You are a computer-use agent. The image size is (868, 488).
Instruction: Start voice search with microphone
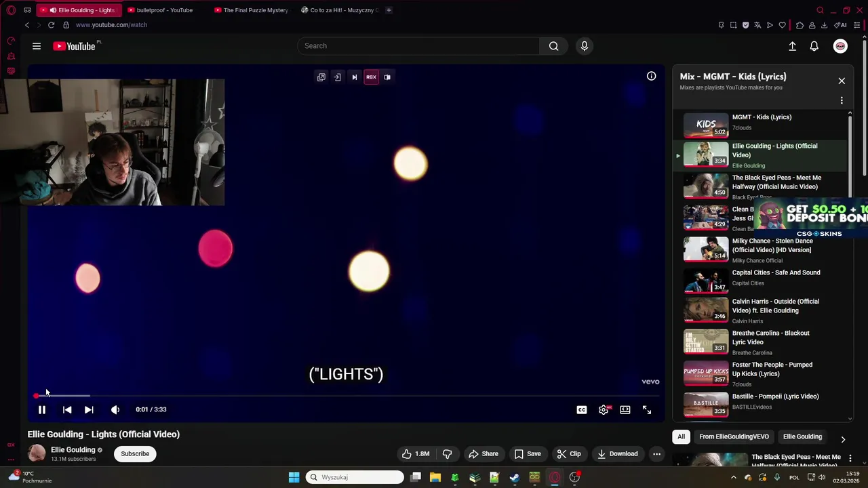(x=585, y=46)
